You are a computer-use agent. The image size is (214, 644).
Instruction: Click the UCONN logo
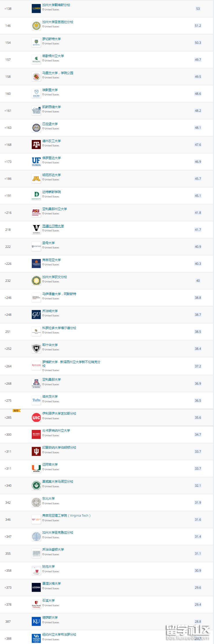click(x=36, y=588)
